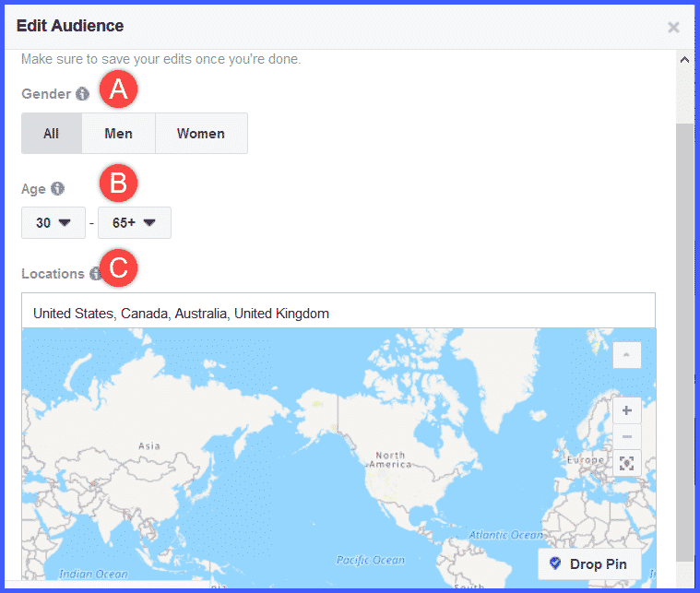Collapse the map using the up-arrow button
Image resolution: width=700 pixels, height=593 pixels.
tap(627, 355)
